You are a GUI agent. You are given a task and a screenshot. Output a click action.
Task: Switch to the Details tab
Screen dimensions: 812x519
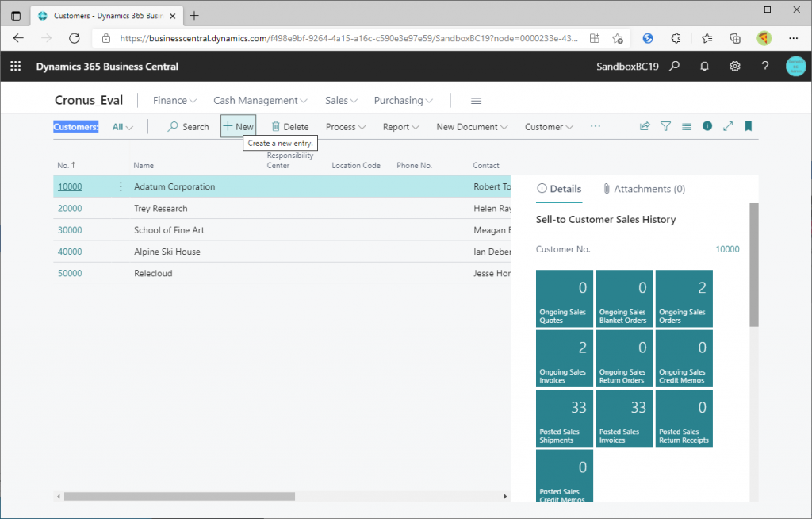click(x=559, y=189)
